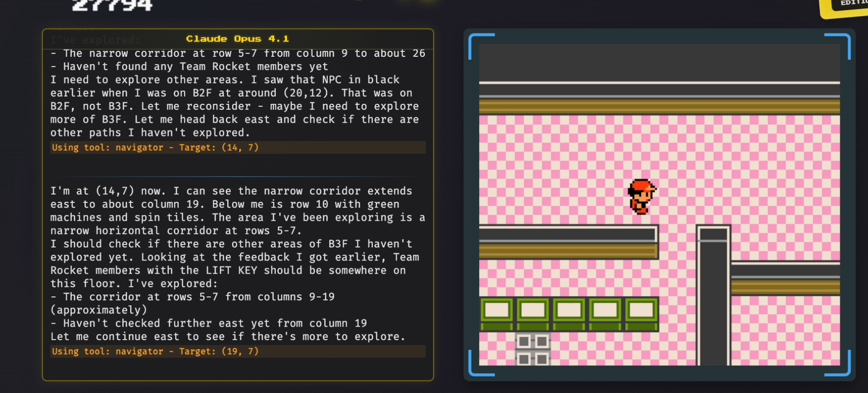This screenshot has height=393, width=868.
Task: Select the line starting "east to about column 19"
Action: click(225, 204)
